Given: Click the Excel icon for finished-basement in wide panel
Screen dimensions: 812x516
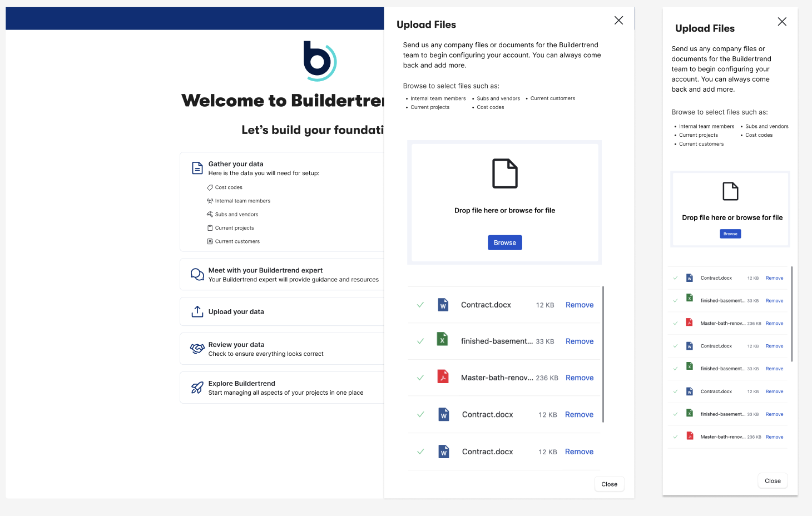Looking at the screenshot, I should pyautogui.click(x=442, y=339).
